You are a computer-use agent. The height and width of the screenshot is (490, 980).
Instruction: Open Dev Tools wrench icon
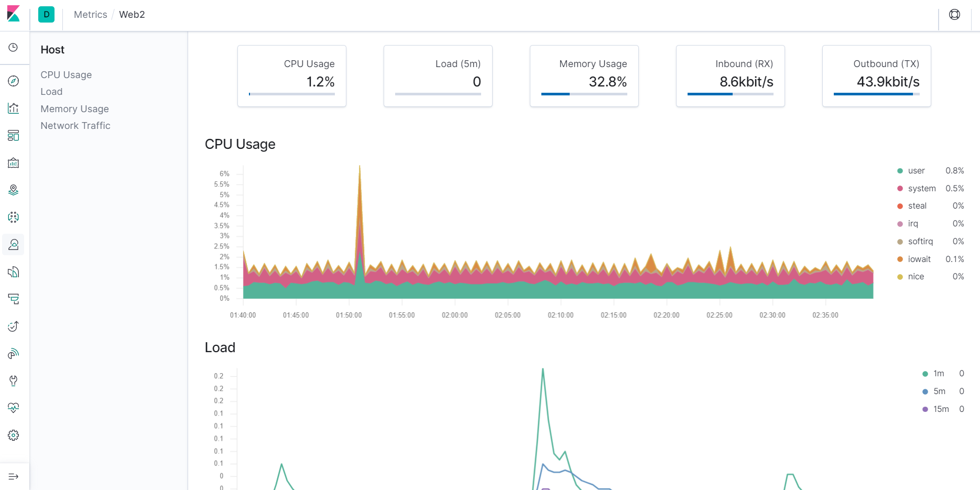coord(14,380)
